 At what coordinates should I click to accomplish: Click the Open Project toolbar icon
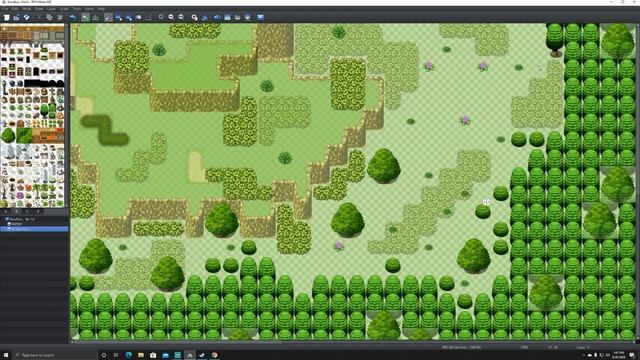tap(16, 17)
